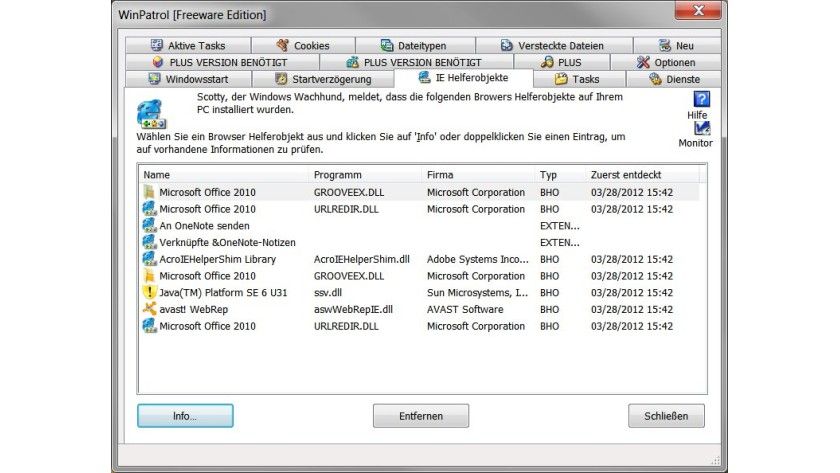
Task: Go to Versteckte Dateien tab
Action: pos(554,46)
